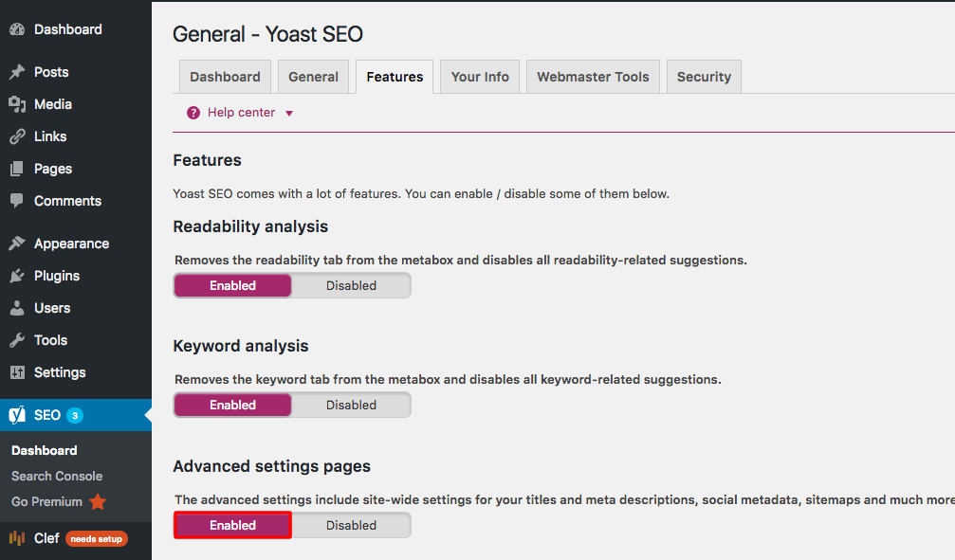The height and width of the screenshot is (560, 955).
Task: Click the Media library icon
Action: [x=17, y=104]
